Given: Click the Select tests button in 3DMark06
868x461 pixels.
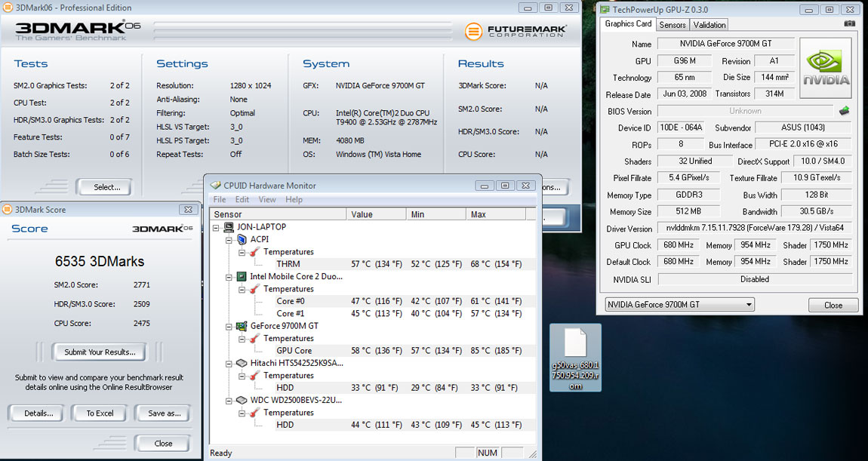Looking at the screenshot, I should click(x=106, y=187).
